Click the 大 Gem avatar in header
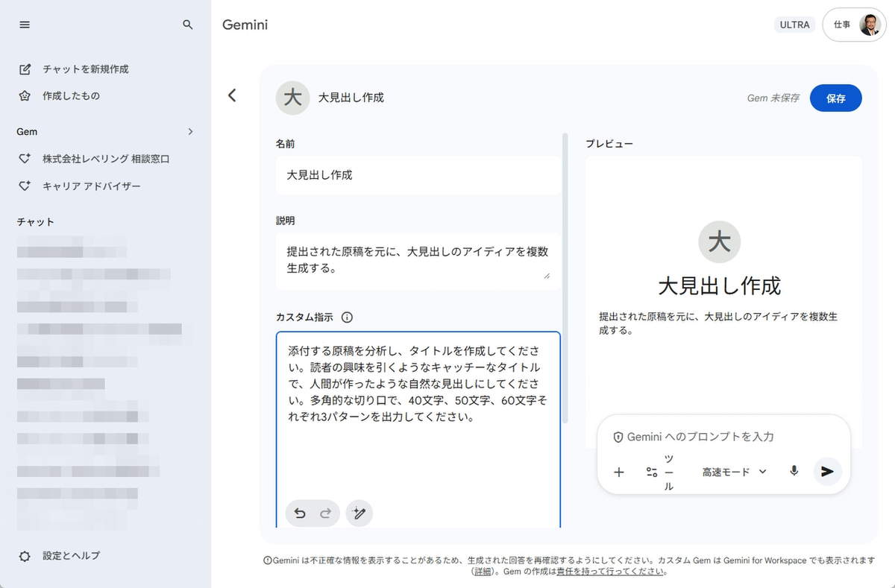The width and height of the screenshot is (895, 588). pyautogui.click(x=292, y=98)
